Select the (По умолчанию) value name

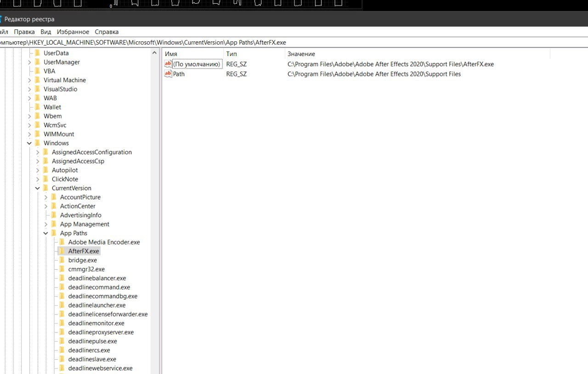[x=197, y=64]
